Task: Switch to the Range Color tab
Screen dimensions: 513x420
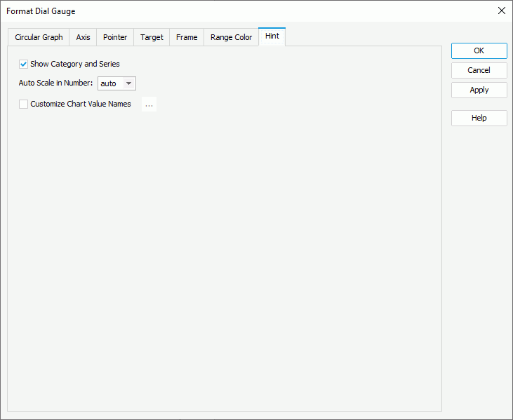Action: [231, 37]
